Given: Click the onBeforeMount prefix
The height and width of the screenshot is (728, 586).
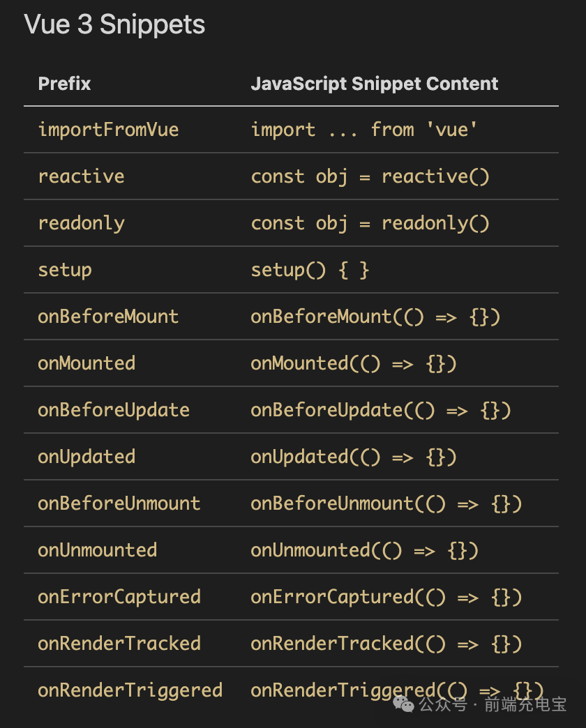Looking at the screenshot, I should tap(108, 317).
